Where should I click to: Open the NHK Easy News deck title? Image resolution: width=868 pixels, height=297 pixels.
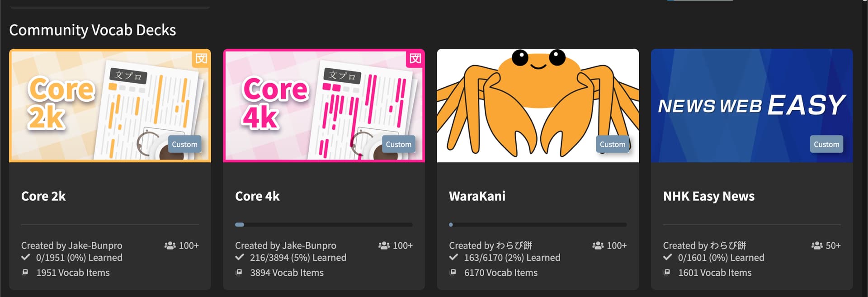[708, 196]
